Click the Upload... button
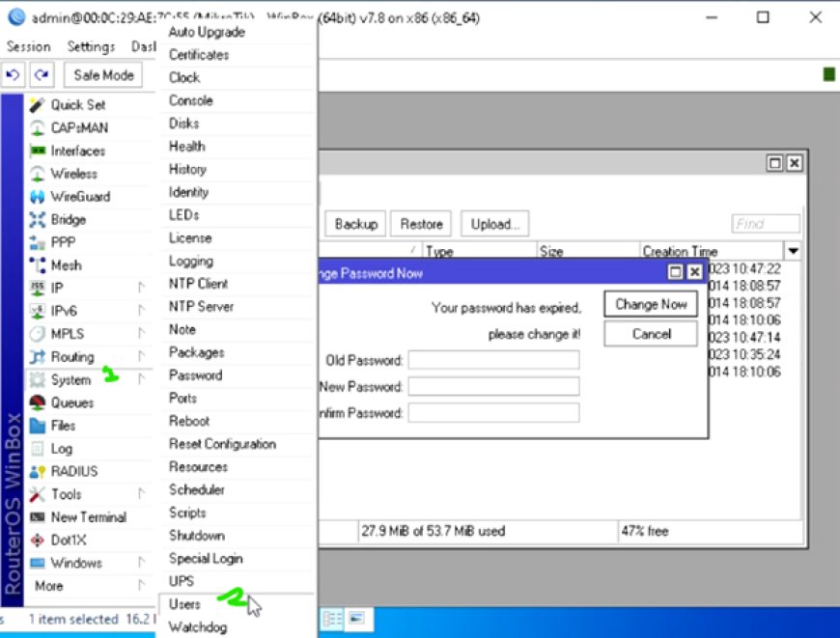The height and width of the screenshot is (638, 840). tap(495, 224)
